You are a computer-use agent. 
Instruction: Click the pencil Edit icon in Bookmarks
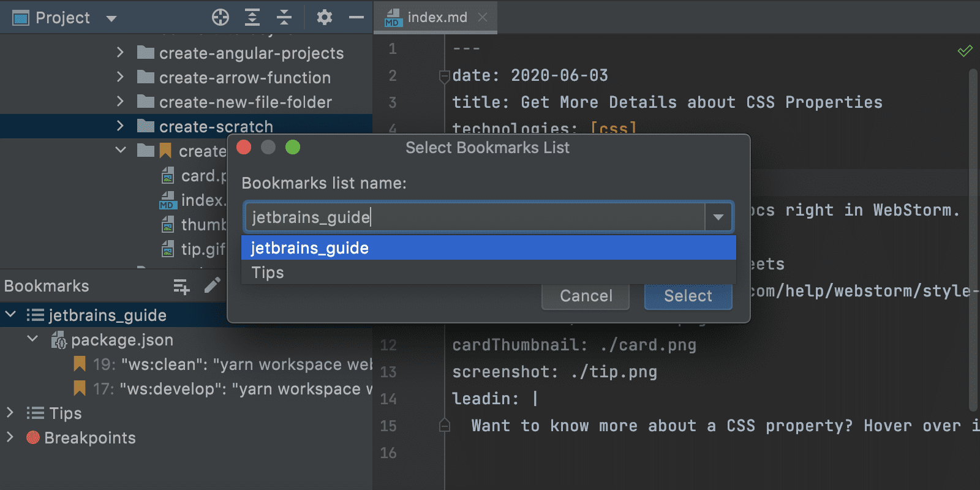[x=213, y=285]
